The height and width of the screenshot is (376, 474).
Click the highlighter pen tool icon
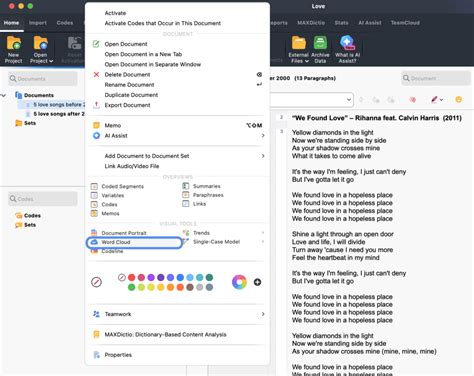pos(434,99)
